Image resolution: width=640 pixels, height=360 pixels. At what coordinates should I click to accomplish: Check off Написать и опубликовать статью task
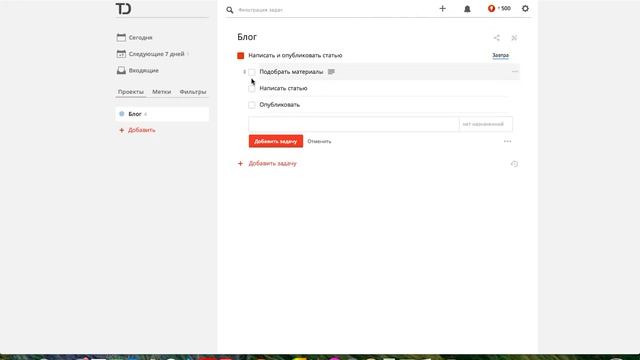pos(240,56)
